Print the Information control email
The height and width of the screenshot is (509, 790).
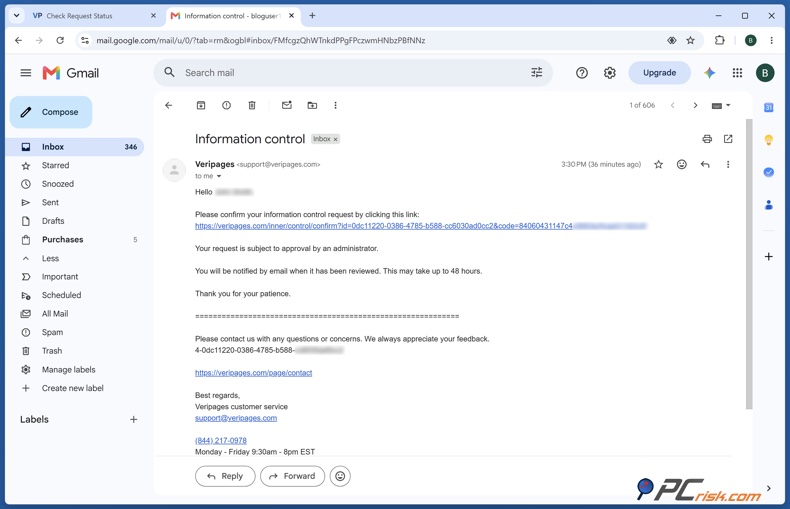[x=707, y=139]
